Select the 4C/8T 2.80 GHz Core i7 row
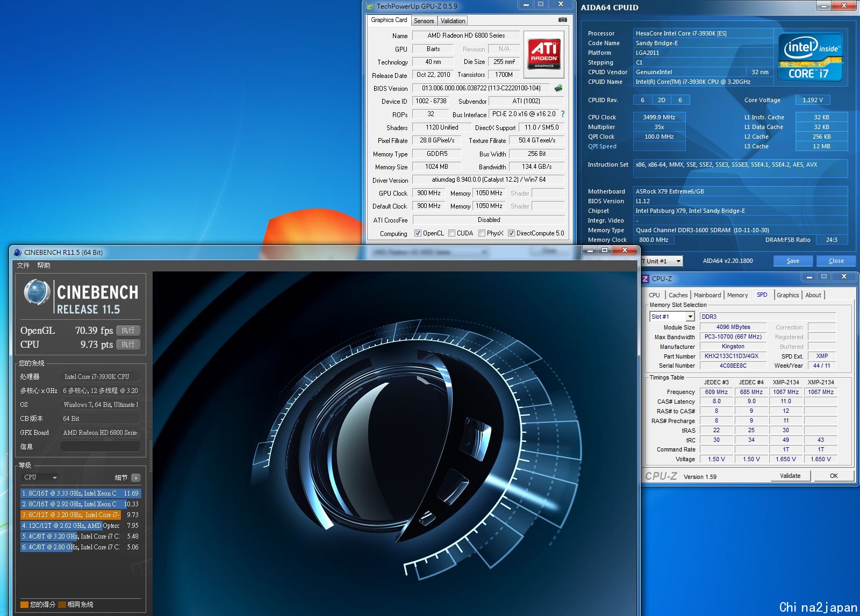 coord(81,547)
